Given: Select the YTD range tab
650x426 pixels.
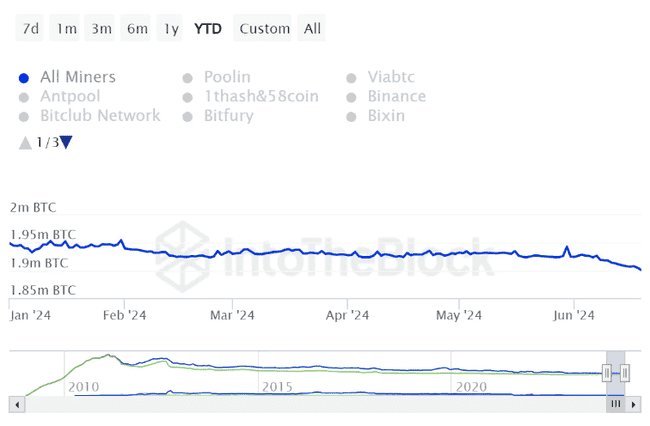Looking at the screenshot, I should [208, 28].
